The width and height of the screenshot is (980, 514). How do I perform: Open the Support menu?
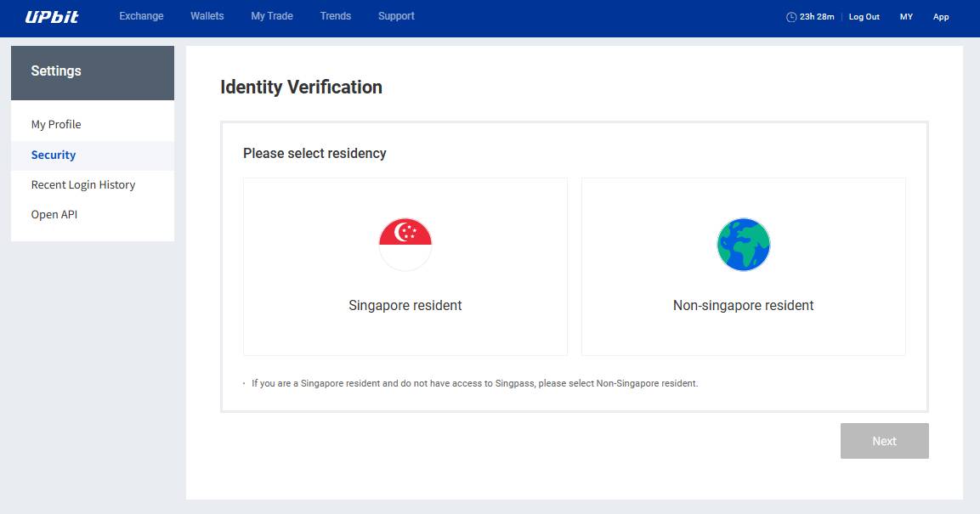396,16
